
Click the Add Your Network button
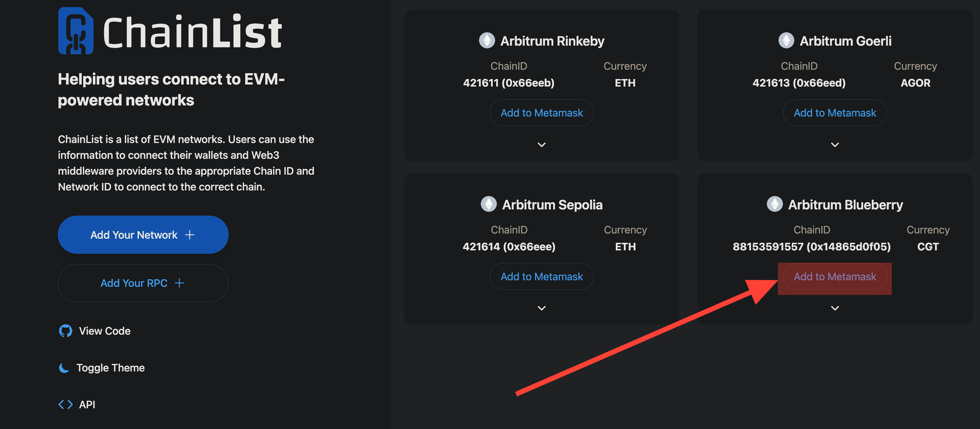point(143,235)
